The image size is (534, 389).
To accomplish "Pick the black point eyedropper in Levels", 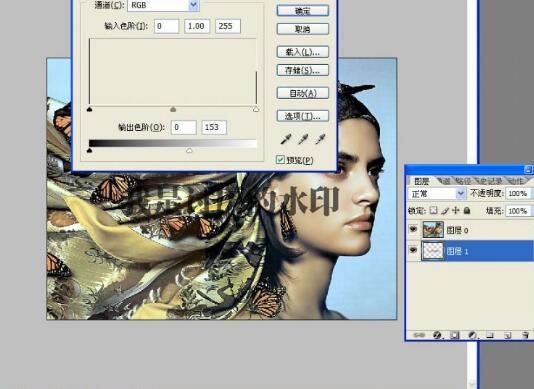I will pyautogui.click(x=285, y=139).
